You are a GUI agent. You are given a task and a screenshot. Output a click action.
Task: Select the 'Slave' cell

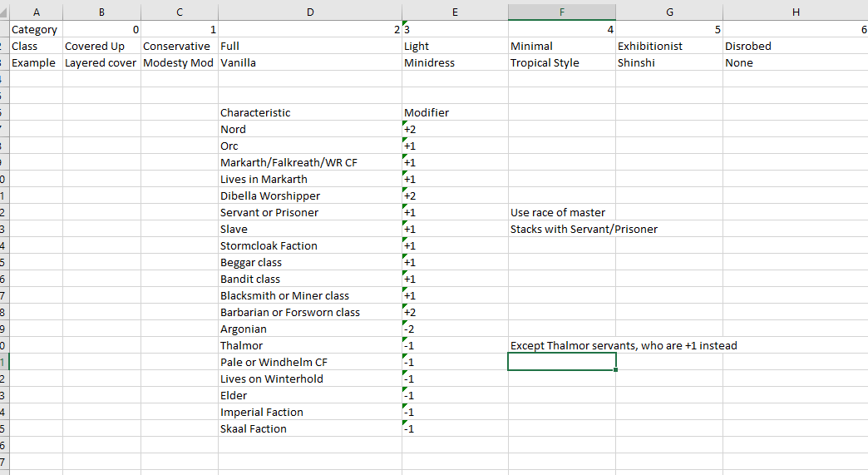[x=310, y=229]
